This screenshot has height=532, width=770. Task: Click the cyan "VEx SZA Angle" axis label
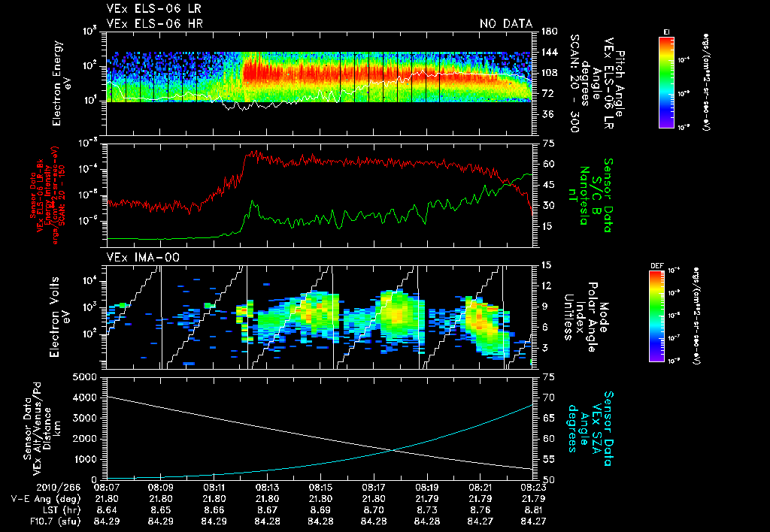[590, 428]
